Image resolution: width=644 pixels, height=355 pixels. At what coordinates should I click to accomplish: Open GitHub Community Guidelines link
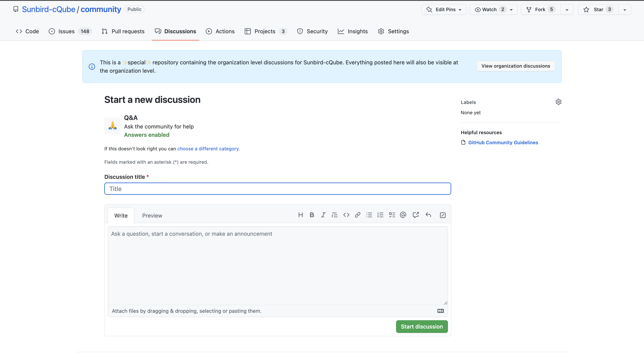click(x=503, y=142)
